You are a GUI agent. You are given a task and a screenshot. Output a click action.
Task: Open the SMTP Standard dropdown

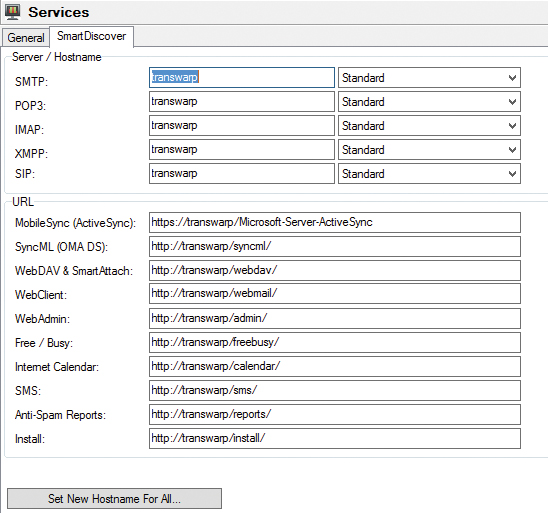click(429, 78)
